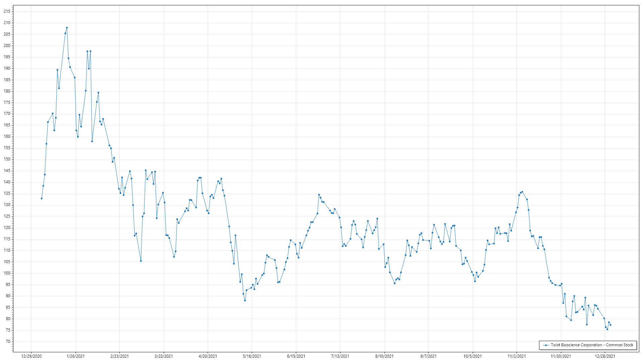Click the 215 y-axis value label
This screenshot has height=362, width=644.
coord(7,11)
